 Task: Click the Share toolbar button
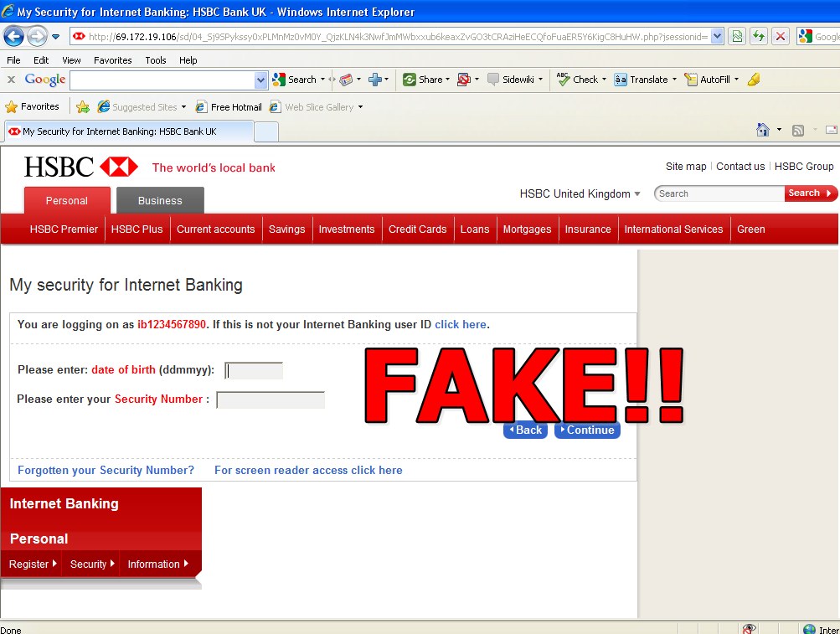(x=423, y=80)
